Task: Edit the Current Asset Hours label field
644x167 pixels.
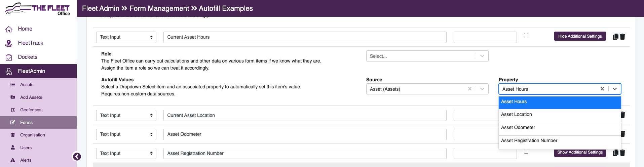Action: 305,37
